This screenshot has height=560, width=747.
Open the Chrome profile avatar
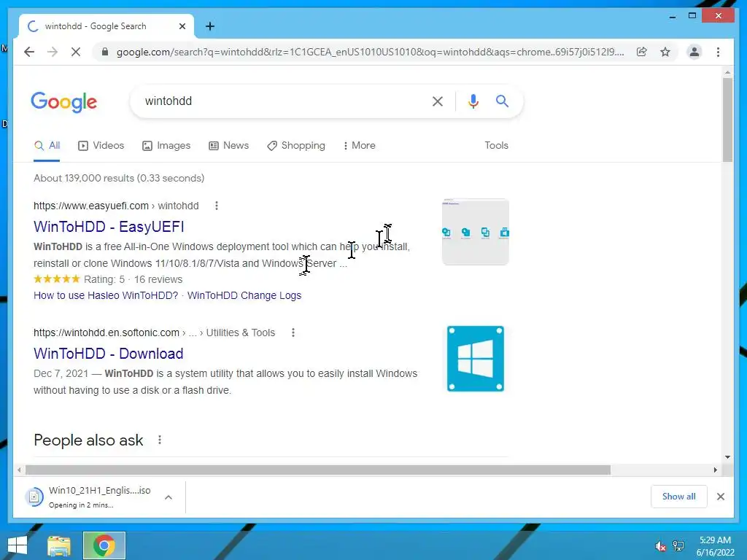click(x=694, y=52)
